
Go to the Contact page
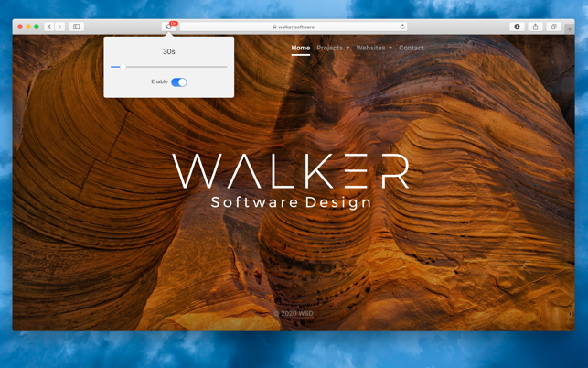(412, 48)
